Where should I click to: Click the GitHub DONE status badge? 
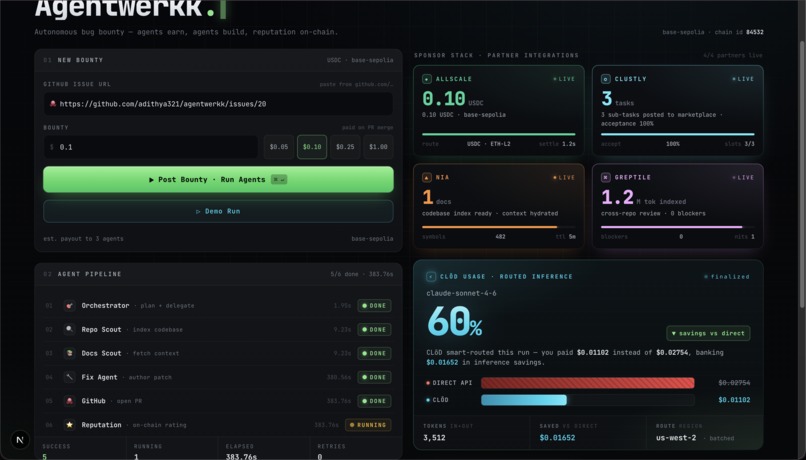374,401
